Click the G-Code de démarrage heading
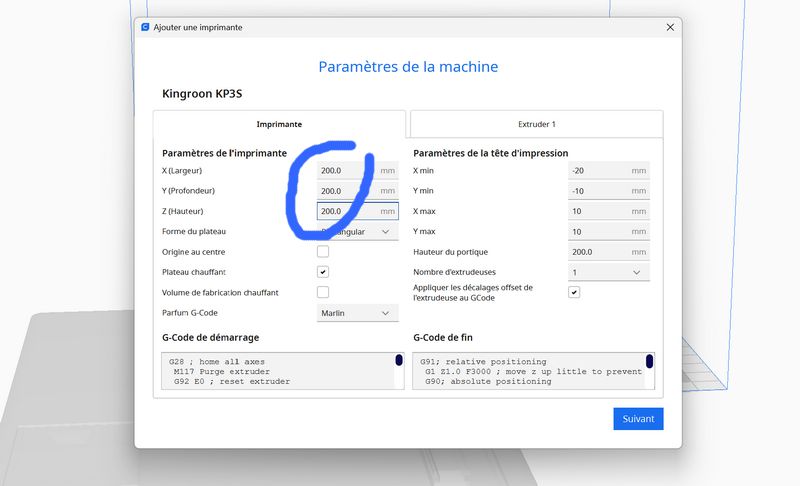 210,338
